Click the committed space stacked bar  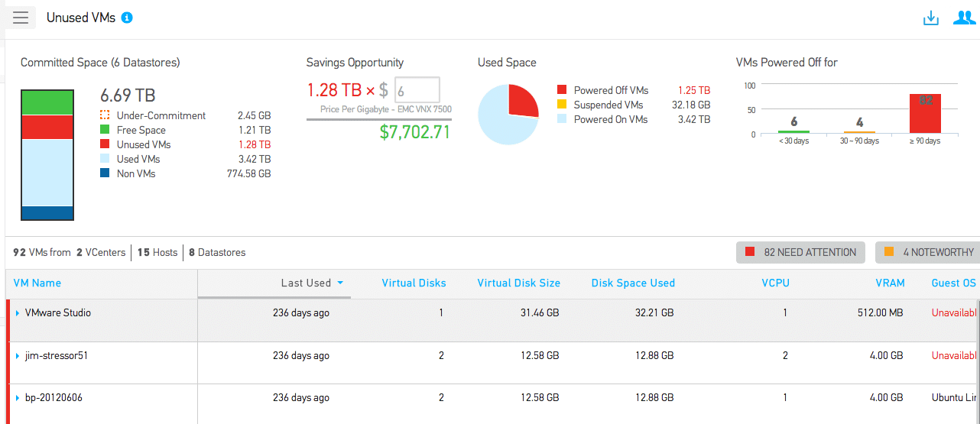pos(47,155)
